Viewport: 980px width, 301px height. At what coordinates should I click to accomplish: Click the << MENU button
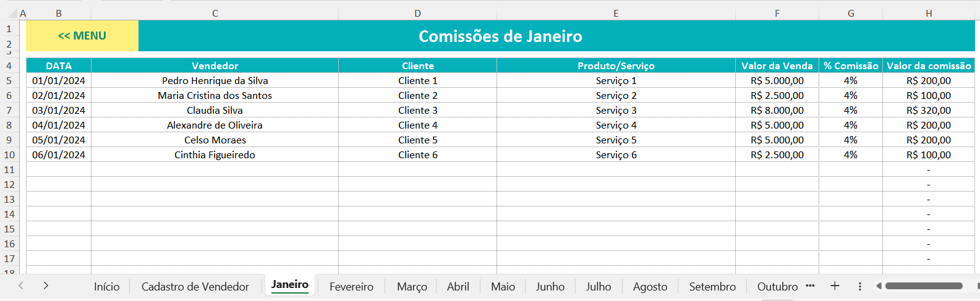pos(82,36)
